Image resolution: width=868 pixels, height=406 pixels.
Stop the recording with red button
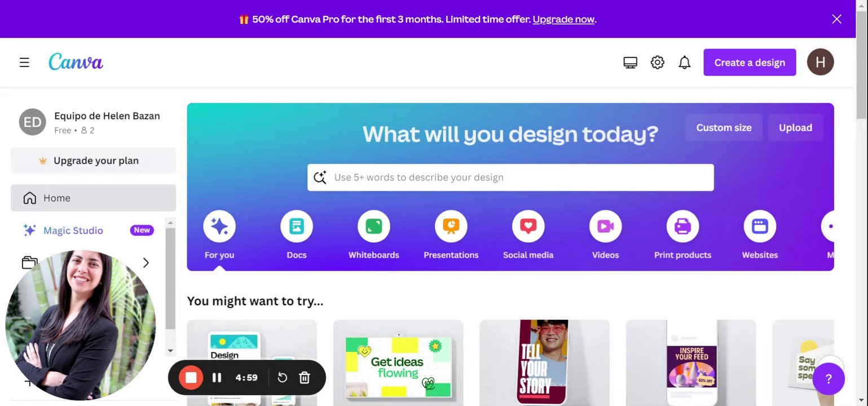191,378
